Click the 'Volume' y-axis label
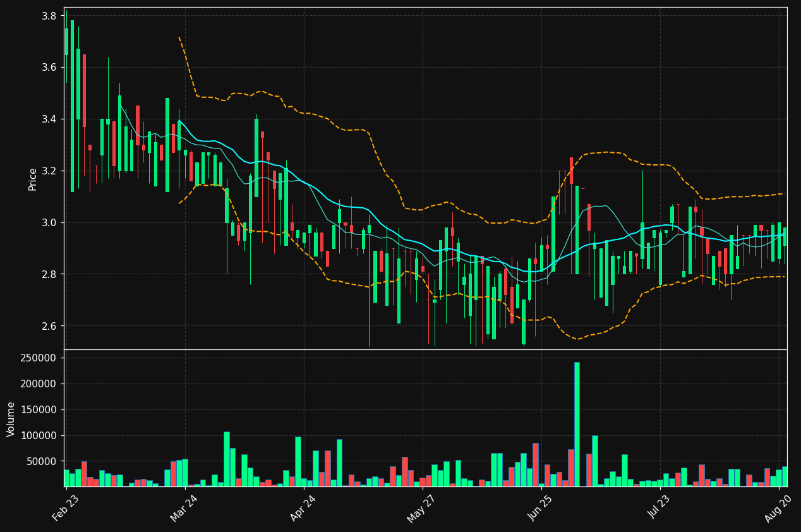 coord(11,418)
